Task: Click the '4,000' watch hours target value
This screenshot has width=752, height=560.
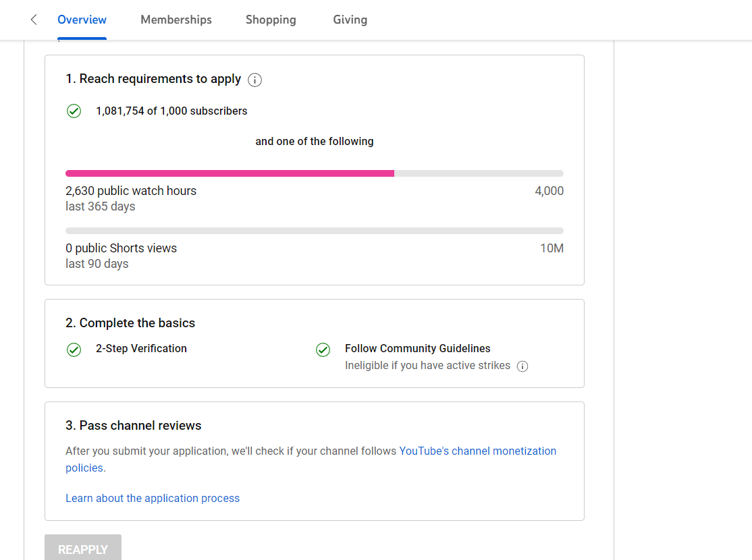Action: click(549, 191)
